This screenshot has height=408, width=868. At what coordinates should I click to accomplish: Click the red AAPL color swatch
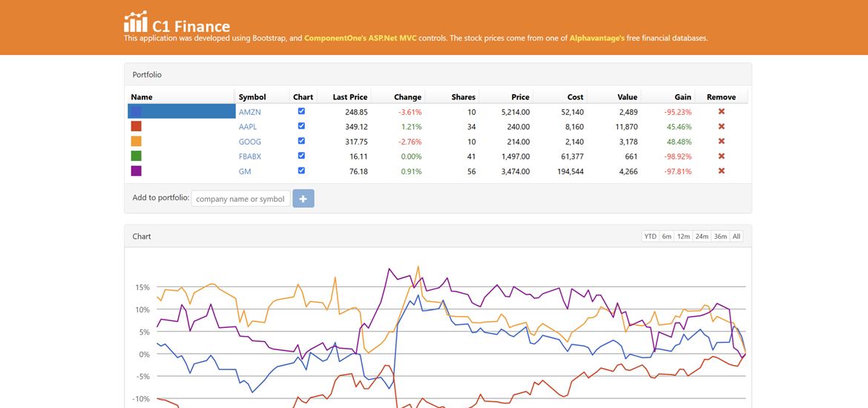137,126
